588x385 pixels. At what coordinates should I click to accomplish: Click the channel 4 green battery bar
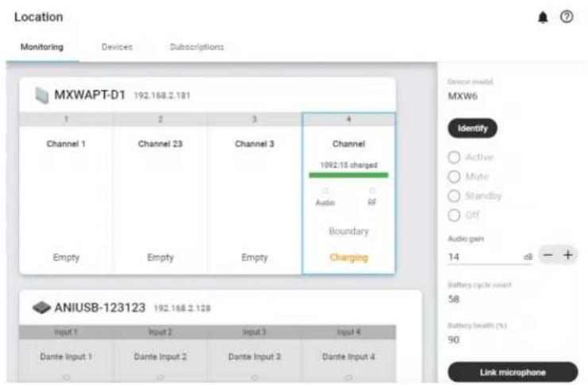[349, 175]
